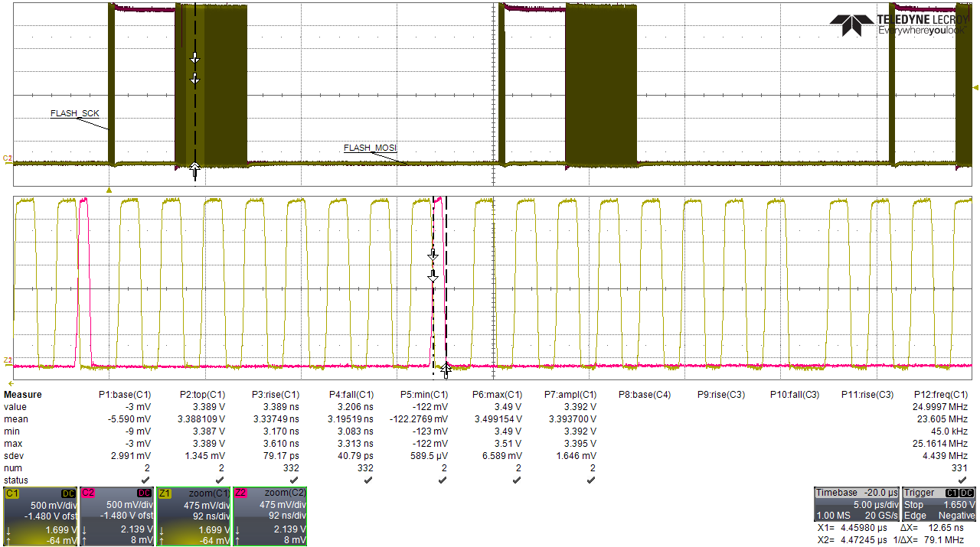Viewport: 980px width, 547px height.
Task: Toggle the P7:ampl(C1) status checkmark
Action: 590,480
